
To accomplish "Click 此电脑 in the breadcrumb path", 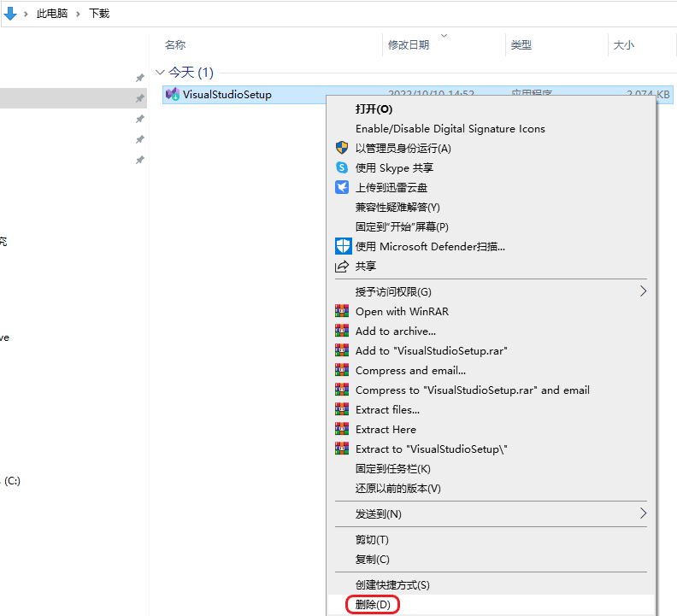I will [52, 14].
